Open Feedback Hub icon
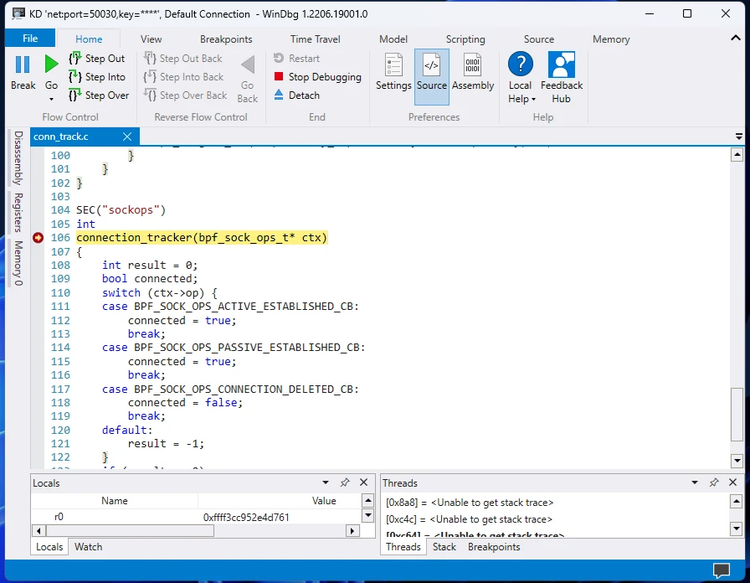Screen dimensions: 750x583 click(561, 65)
